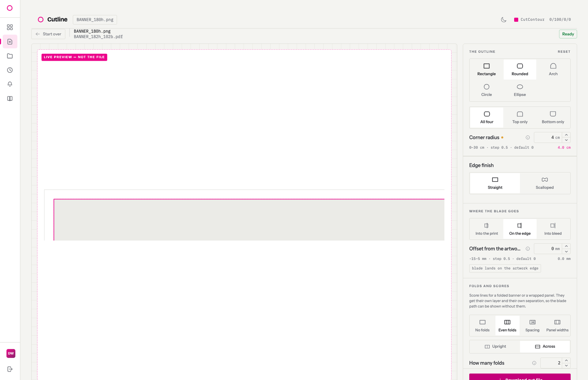Open the DW user avatar
588x380 pixels.
tap(11, 353)
